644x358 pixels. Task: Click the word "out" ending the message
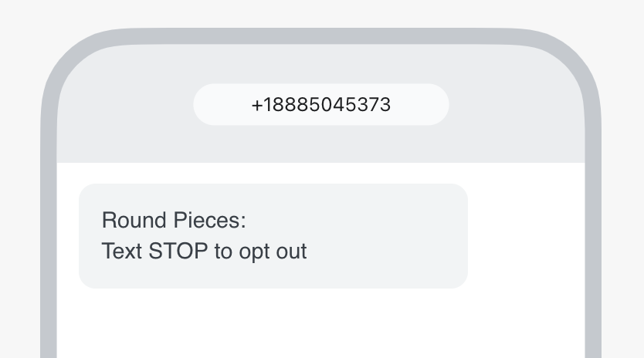click(x=291, y=252)
